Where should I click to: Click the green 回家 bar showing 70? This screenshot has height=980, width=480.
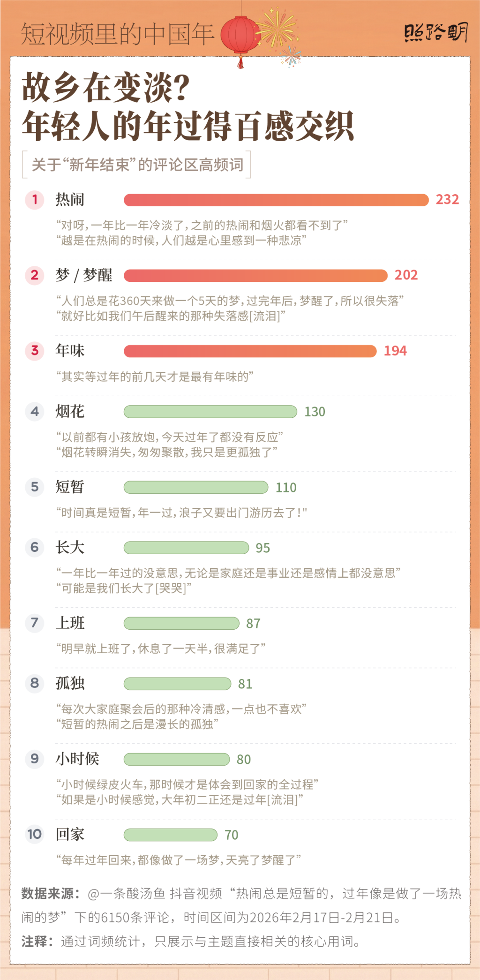(x=170, y=835)
